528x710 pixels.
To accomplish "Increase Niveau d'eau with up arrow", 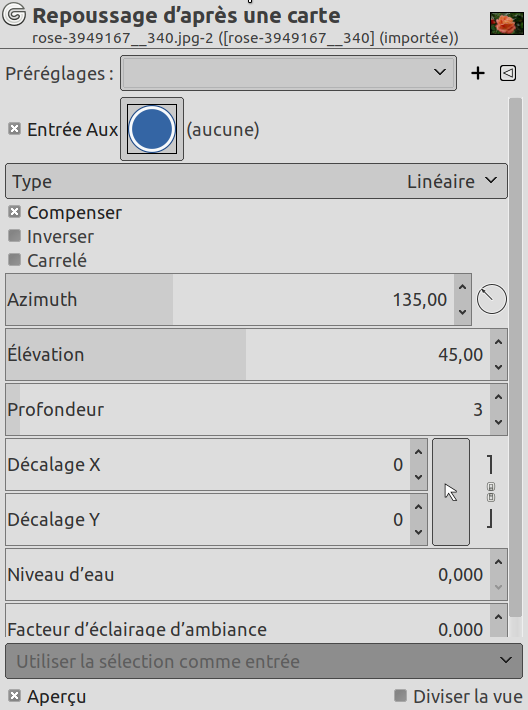I will coord(499,562).
